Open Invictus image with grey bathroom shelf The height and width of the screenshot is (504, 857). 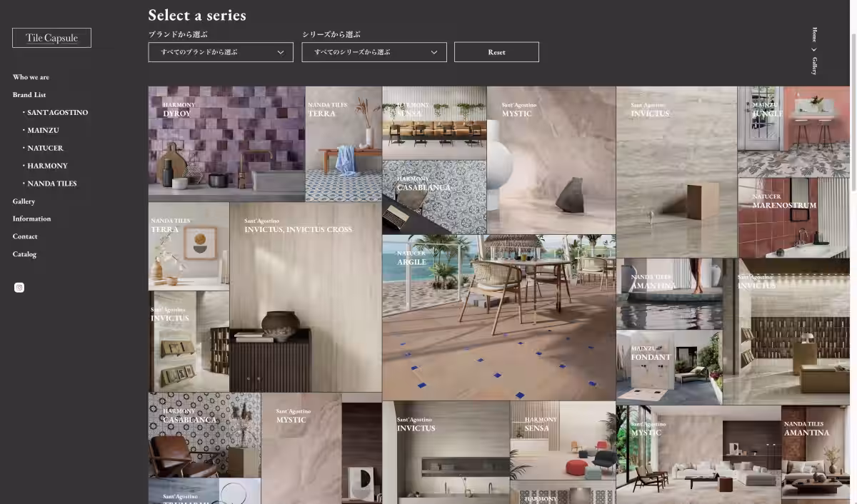coord(446,453)
